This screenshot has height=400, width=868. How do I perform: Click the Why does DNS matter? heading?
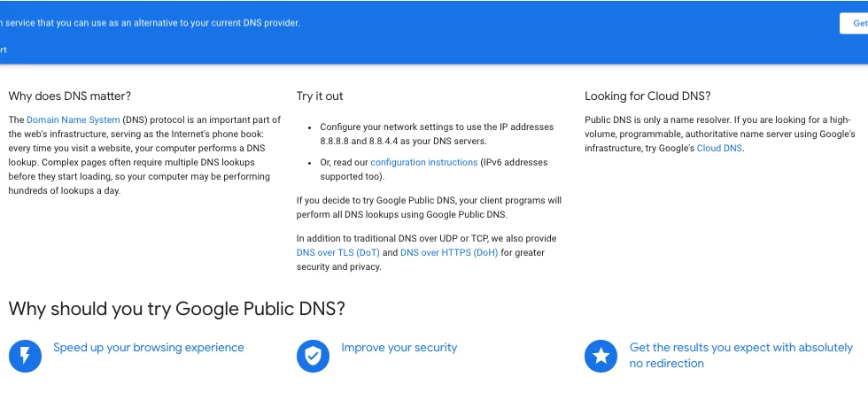pos(70,96)
